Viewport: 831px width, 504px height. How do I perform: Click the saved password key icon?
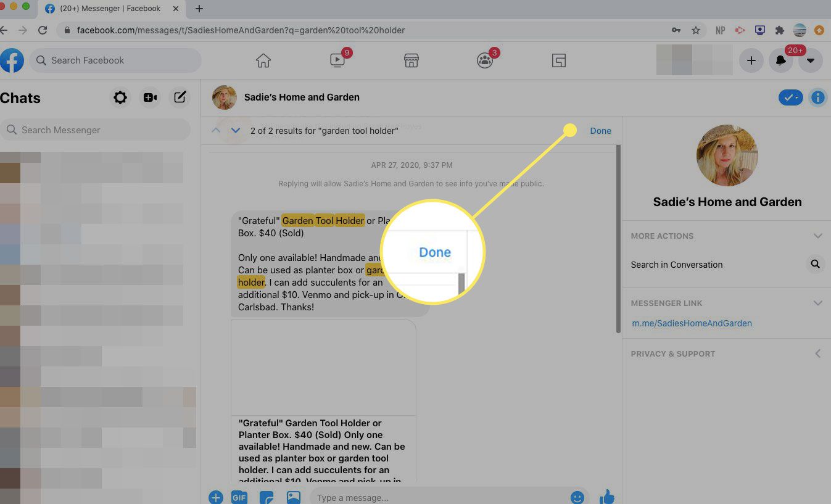point(676,30)
